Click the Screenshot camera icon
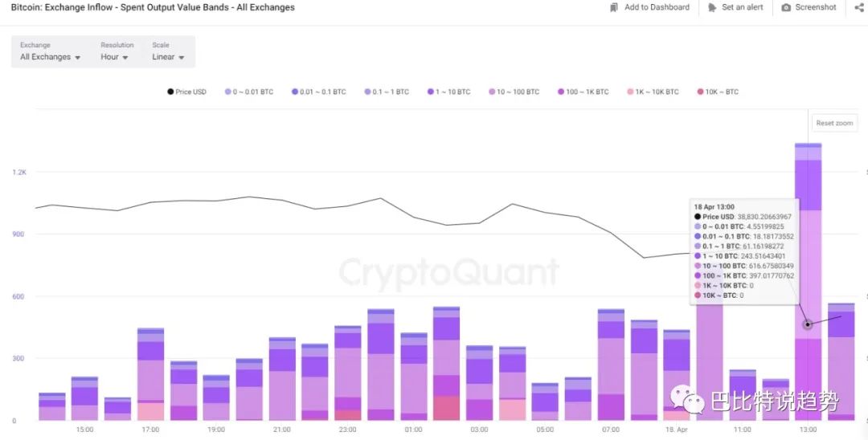The image size is (868, 440). [x=786, y=7]
